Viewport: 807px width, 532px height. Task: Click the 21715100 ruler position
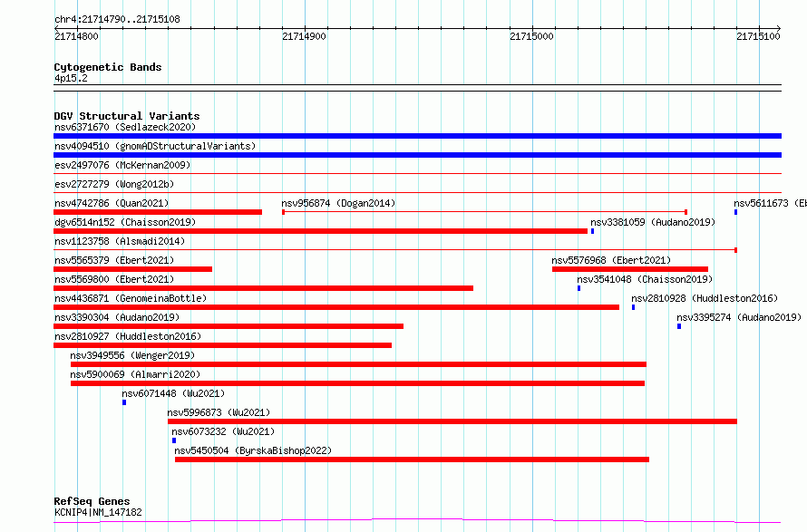pyautogui.click(x=758, y=36)
